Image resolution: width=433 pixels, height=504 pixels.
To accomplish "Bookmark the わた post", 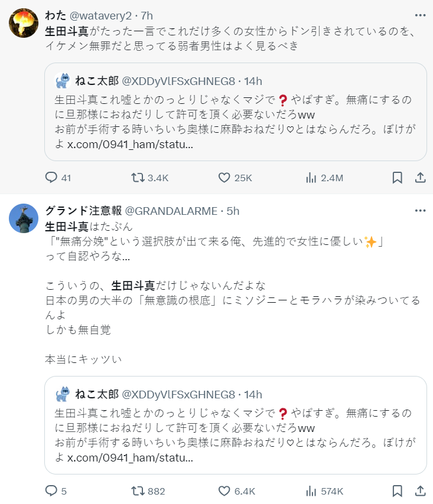I will point(398,178).
